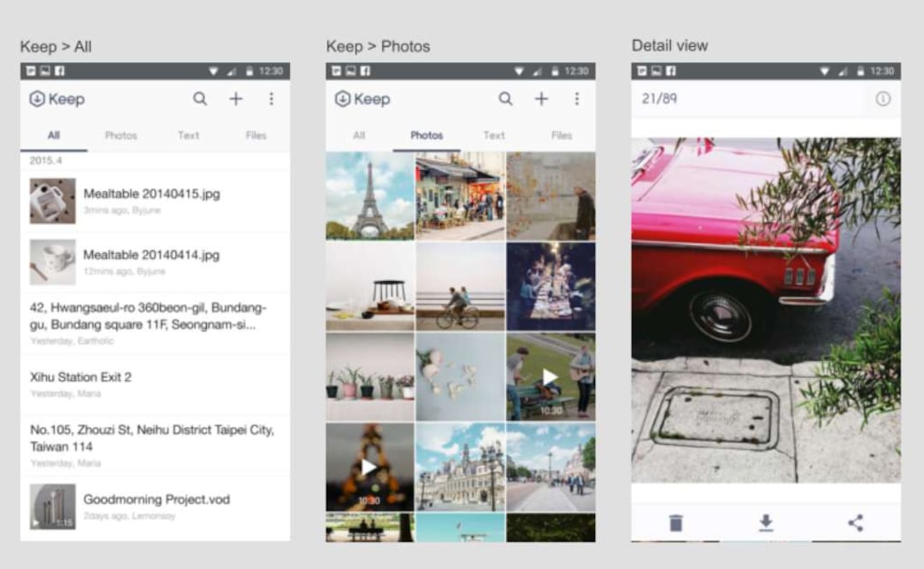Switch to the Files tab on Keep Photos screen
Image resolution: width=924 pixels, height=569 pixels.
562,135
